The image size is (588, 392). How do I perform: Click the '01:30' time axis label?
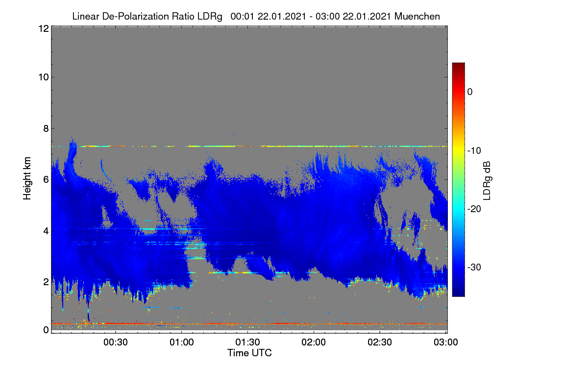247,343
